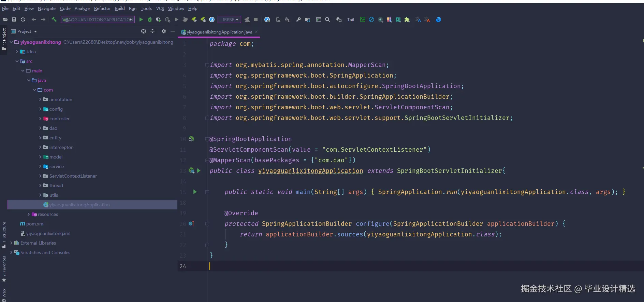Screen dimensions: 644x302
Task: Open the Analyze menu
Action: [82, 9]
